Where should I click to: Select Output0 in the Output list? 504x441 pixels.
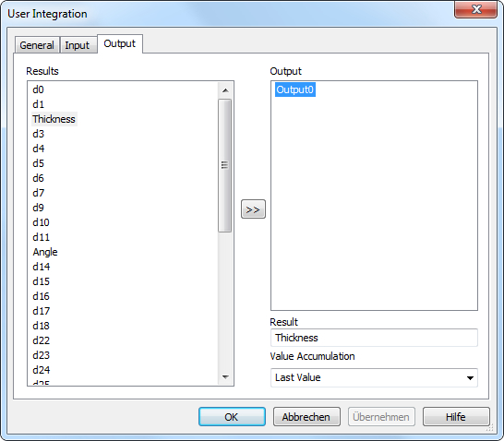(x=295, y=89)
